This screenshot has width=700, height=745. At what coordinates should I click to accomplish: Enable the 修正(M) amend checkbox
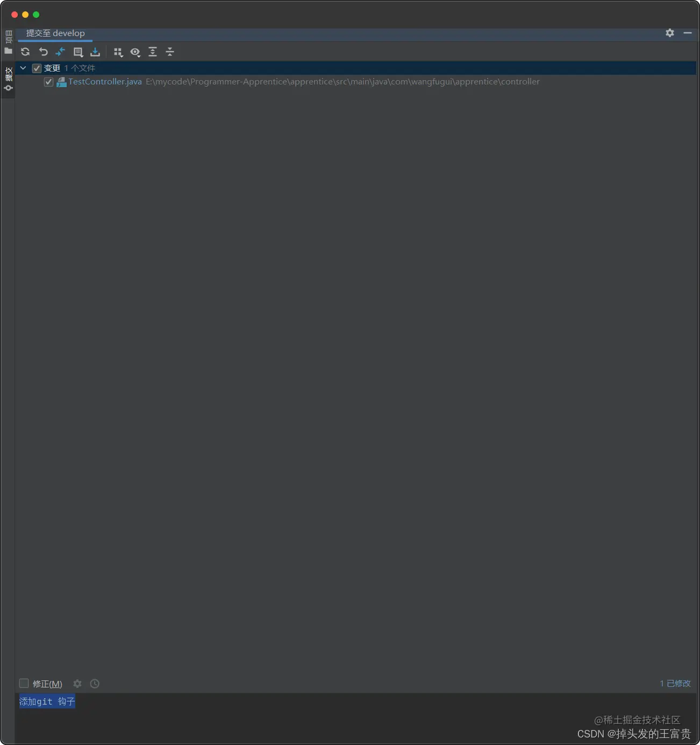pyautogui.click(x=24, y=683)
